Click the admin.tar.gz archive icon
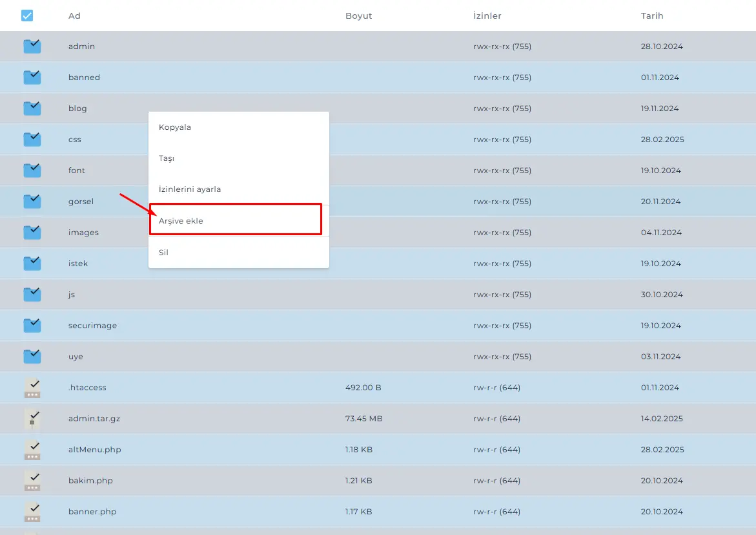 [x=32, y=419]
